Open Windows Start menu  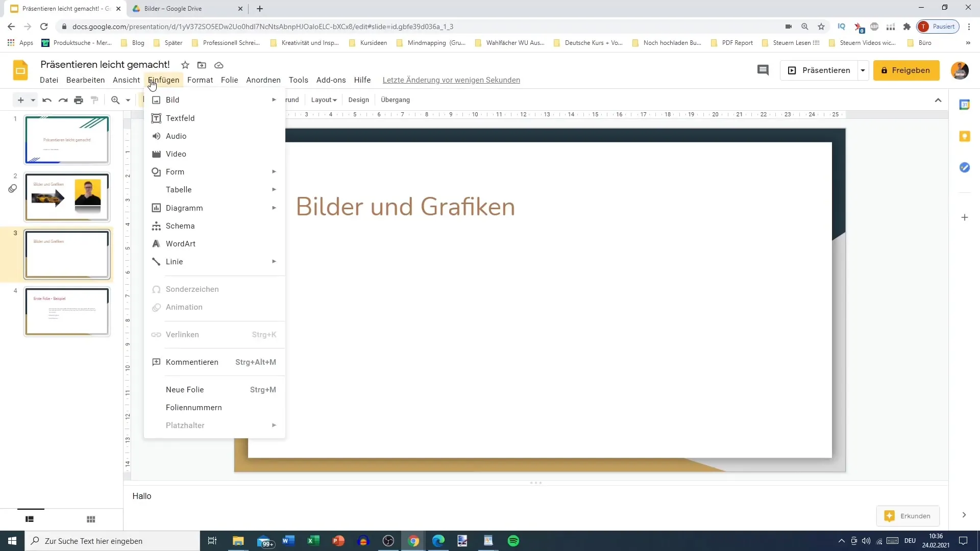pos(12,541)
